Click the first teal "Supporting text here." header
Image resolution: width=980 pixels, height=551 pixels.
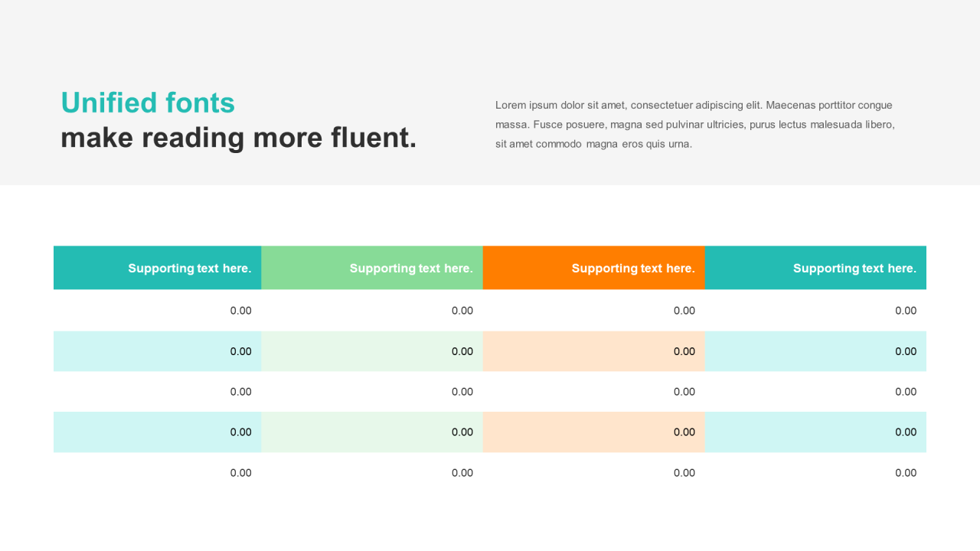tap(158, 268)
